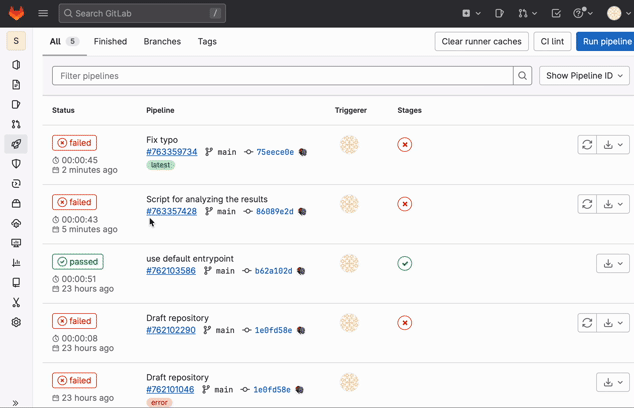Click the CI lint button

point(552,41)
